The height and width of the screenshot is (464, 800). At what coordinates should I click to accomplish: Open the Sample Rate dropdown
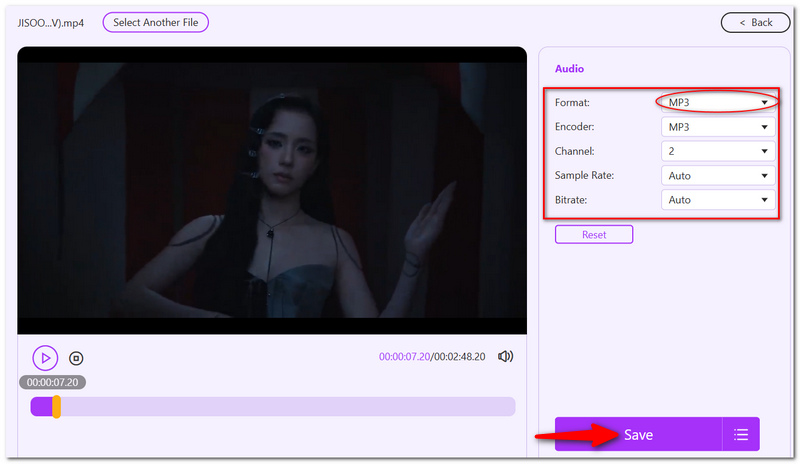(x=718, y=176)
